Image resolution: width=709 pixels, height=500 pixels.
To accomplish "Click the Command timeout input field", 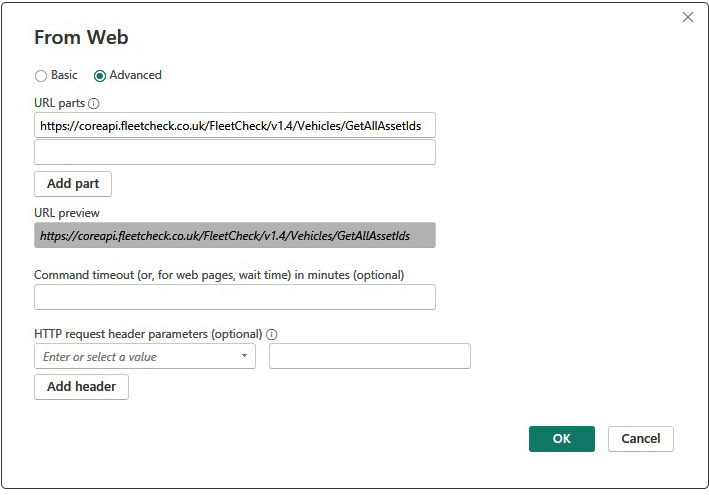I will (x=234, y=297).
